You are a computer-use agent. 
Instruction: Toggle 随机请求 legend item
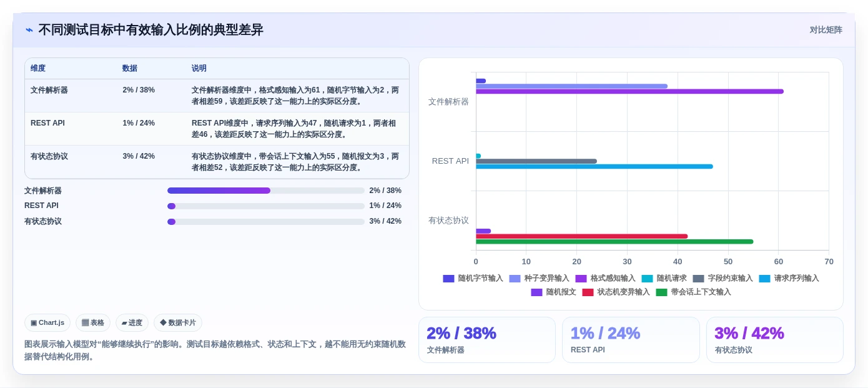point(664,279)
